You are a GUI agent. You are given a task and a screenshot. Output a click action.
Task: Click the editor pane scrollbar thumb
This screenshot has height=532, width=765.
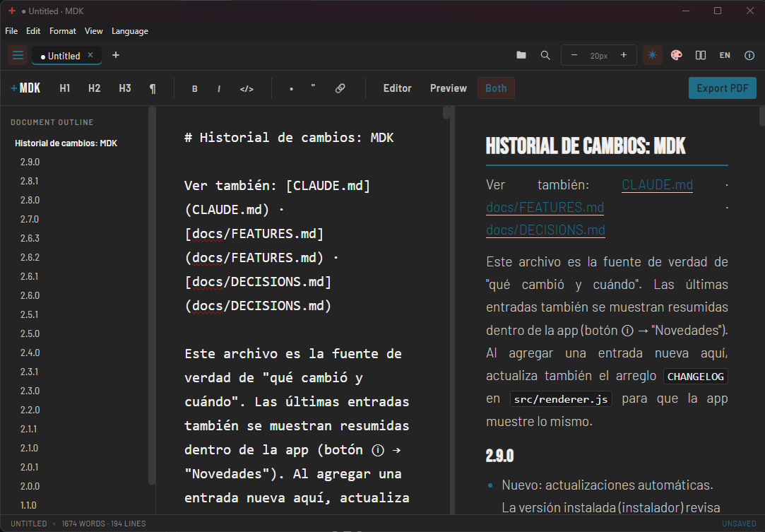coord(446,113)
